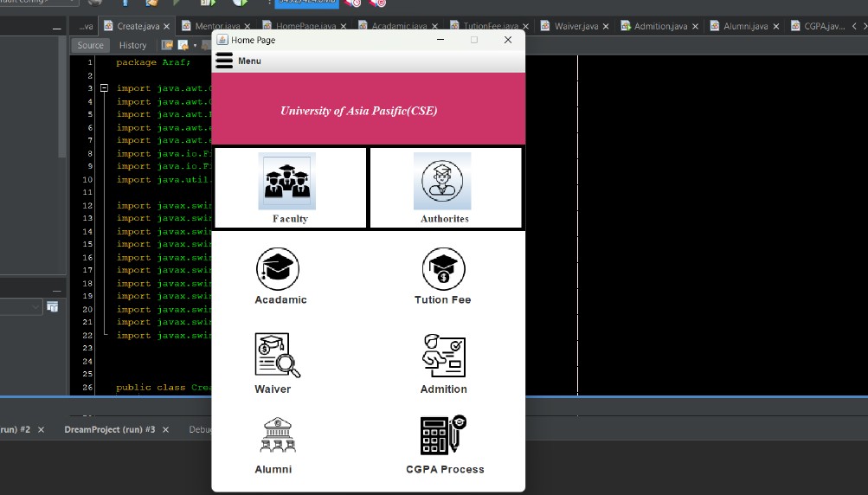Click the CGPA Process label
The image size is (868, 495).
[445, 469]
